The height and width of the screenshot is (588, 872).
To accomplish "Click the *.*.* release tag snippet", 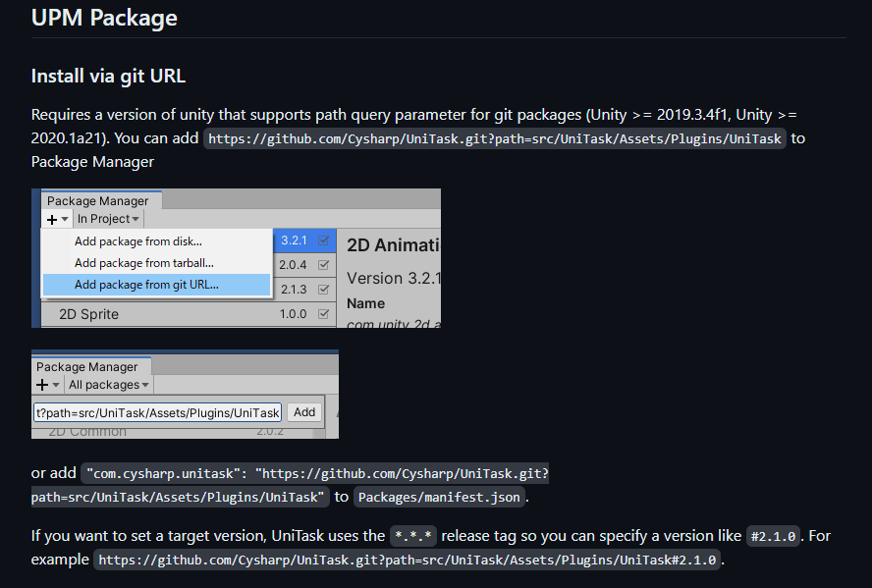I will (x=413, y=536).
